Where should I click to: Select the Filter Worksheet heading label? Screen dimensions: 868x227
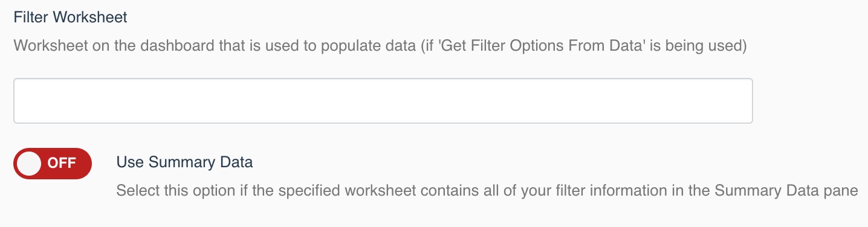pyautogui.click(x=71, y=17)
